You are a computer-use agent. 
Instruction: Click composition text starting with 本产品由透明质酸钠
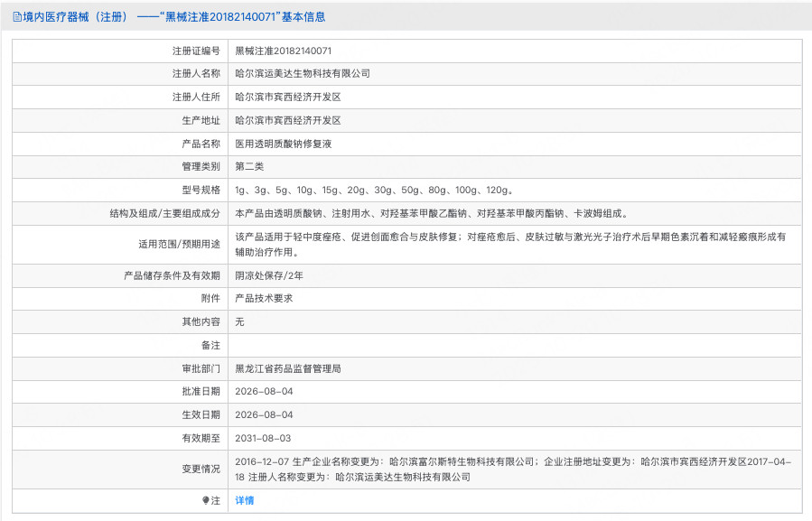432,213
